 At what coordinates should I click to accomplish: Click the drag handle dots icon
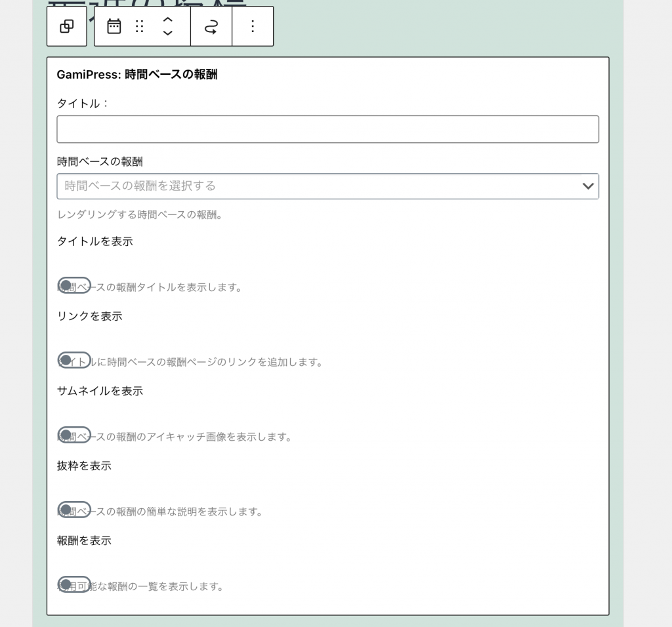pos(139,26)
